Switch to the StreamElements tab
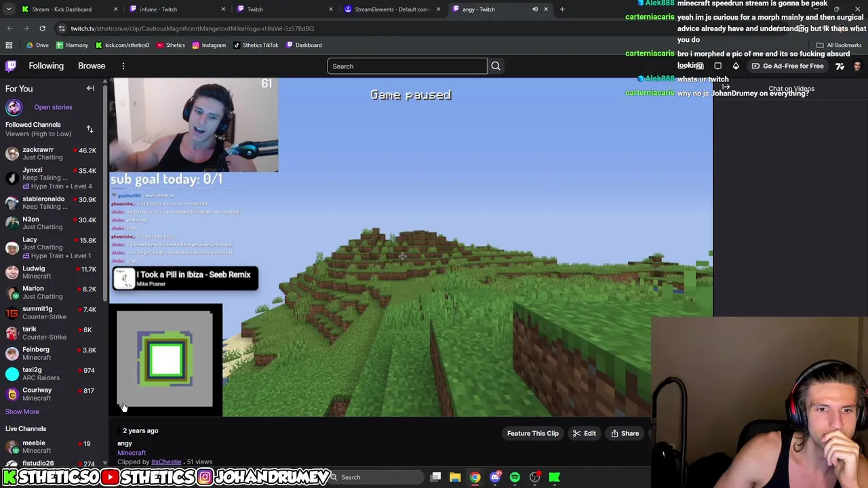Image resolution: width=868 pixels, height=488 pixels. [392, 9]
